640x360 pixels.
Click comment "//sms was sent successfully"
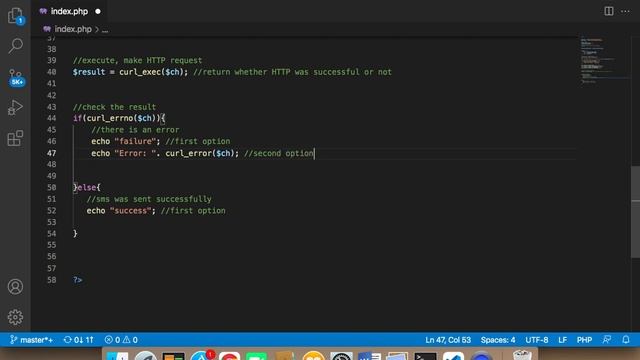point(149,199)
